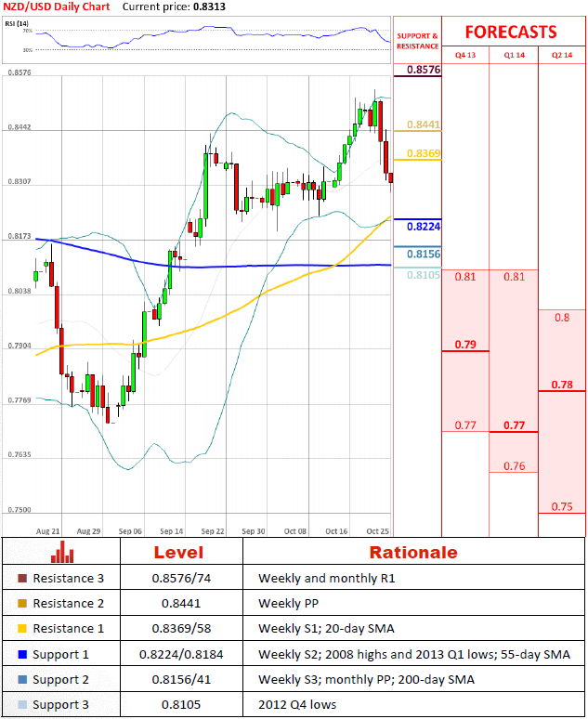
Task: Select the Q4 13 forecast column header
Action: pos(464,56)
